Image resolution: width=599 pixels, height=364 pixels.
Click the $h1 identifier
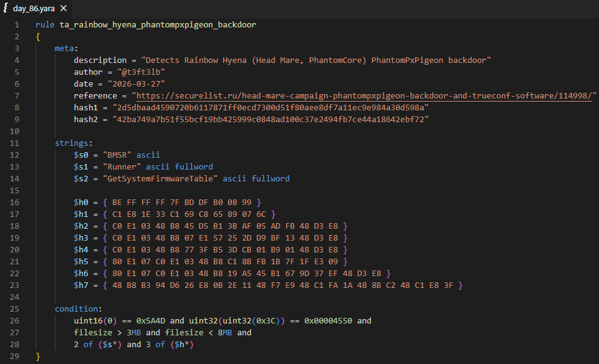(x=81, y=214)
